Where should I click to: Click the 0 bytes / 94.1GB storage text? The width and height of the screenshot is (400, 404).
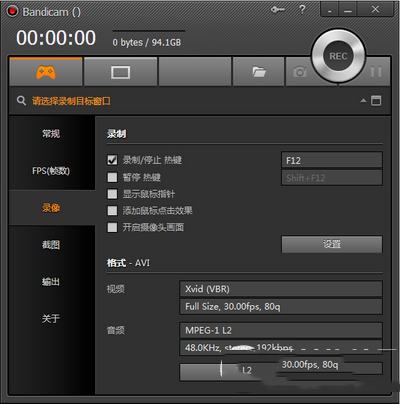(147, 43)
